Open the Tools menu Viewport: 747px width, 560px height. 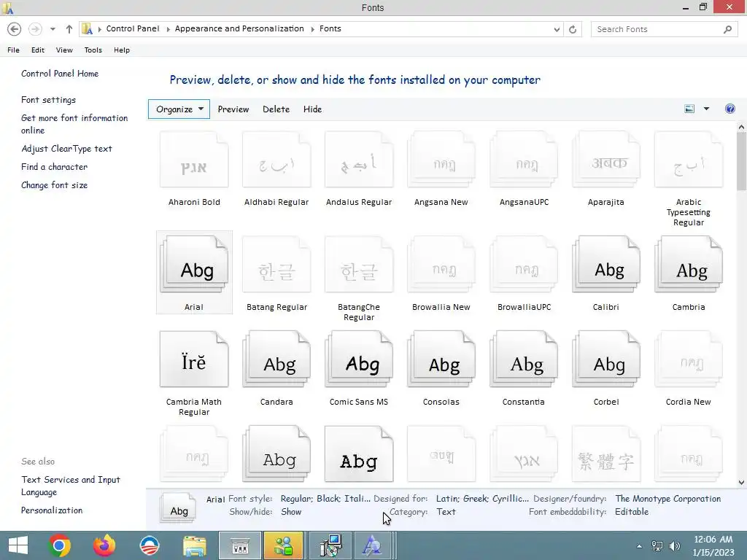pyautogui.click(x=93, y=50)
